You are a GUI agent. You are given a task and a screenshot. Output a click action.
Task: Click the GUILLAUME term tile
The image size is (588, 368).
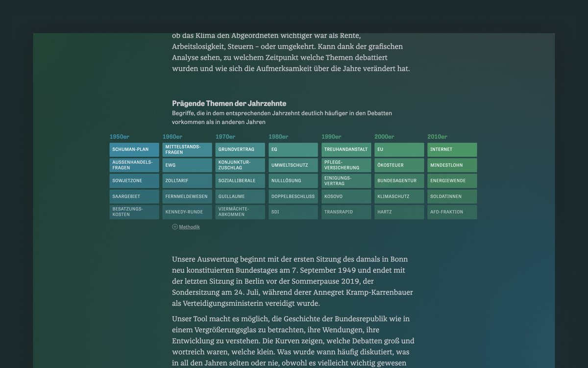pos(240,196)
